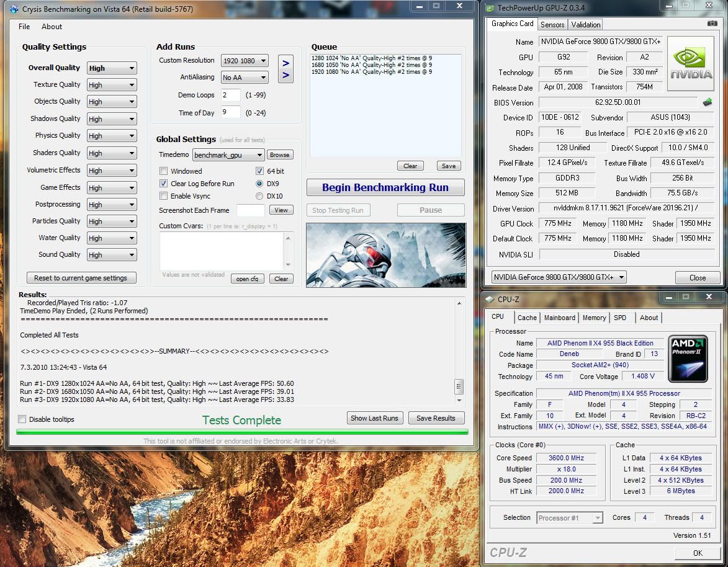Enable Vsync checkbox

(x=163, y=196)
